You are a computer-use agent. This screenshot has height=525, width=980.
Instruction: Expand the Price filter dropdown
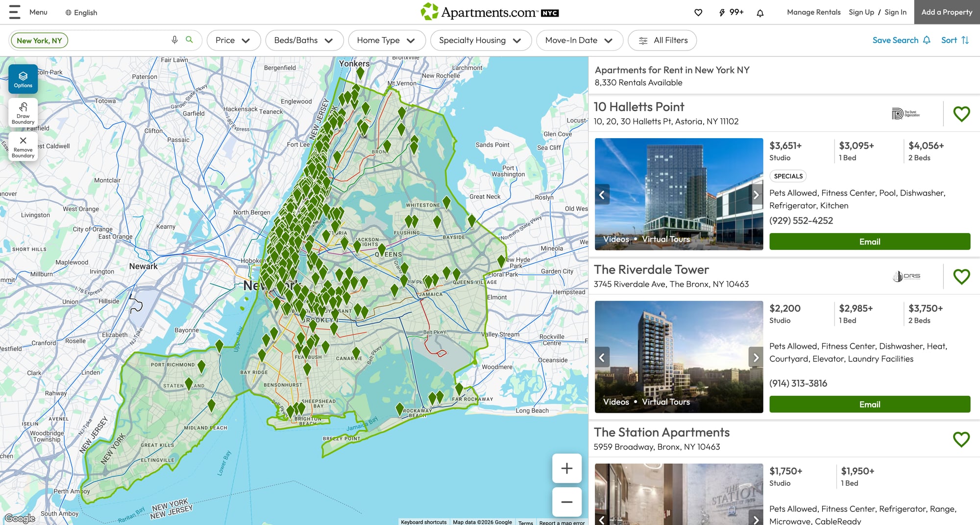233,40
